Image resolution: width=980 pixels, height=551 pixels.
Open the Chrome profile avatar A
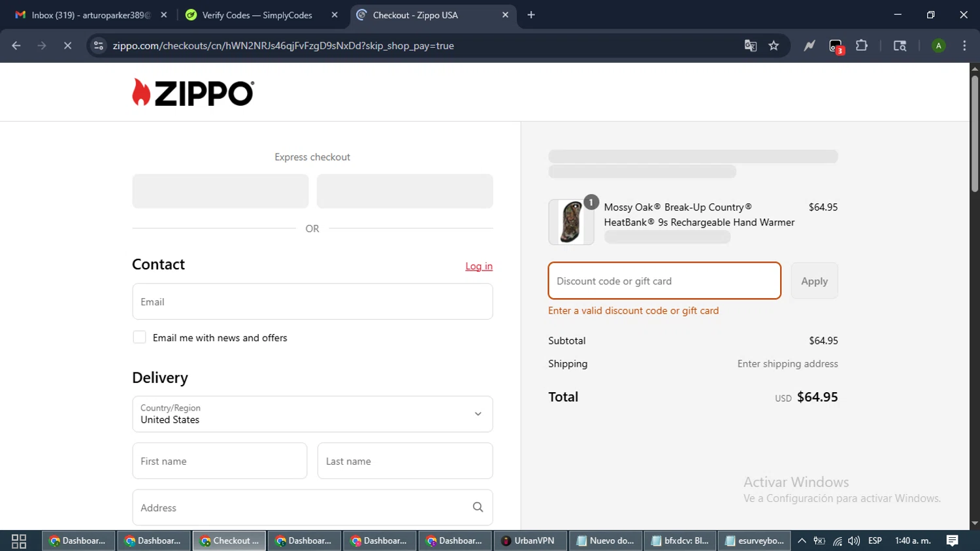coord(939,46)
